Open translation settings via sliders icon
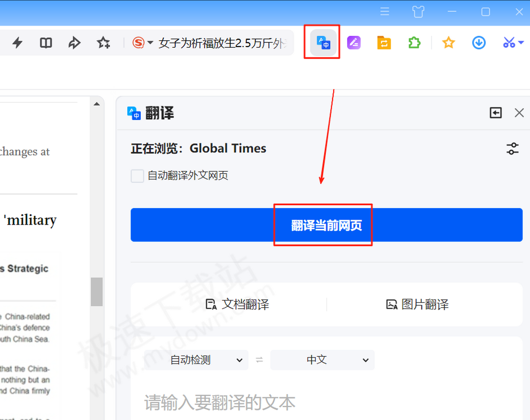 (512, 149)
